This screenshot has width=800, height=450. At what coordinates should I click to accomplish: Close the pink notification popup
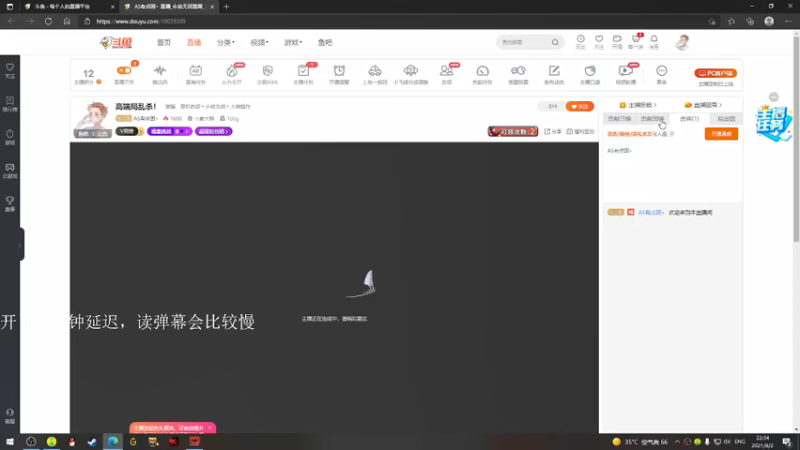210,428
